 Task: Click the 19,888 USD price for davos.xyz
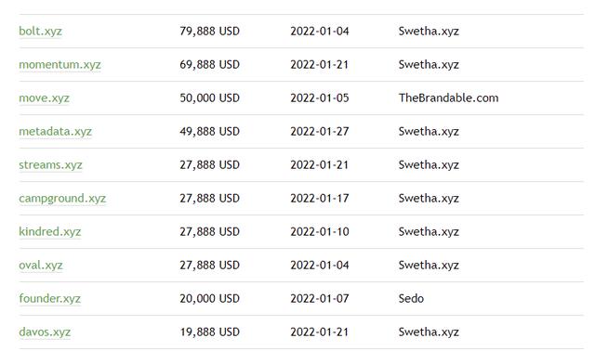209,331
